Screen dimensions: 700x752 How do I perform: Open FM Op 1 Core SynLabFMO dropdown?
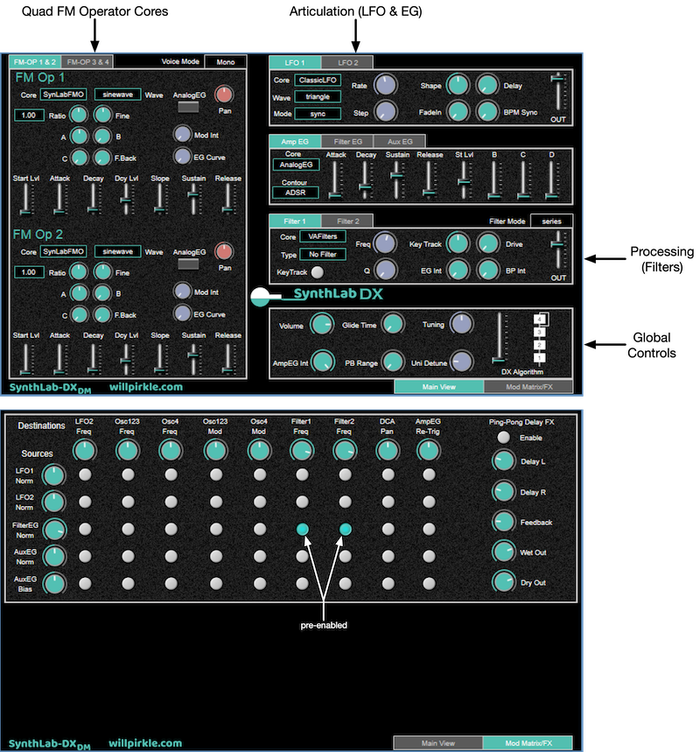click(63, 95)
